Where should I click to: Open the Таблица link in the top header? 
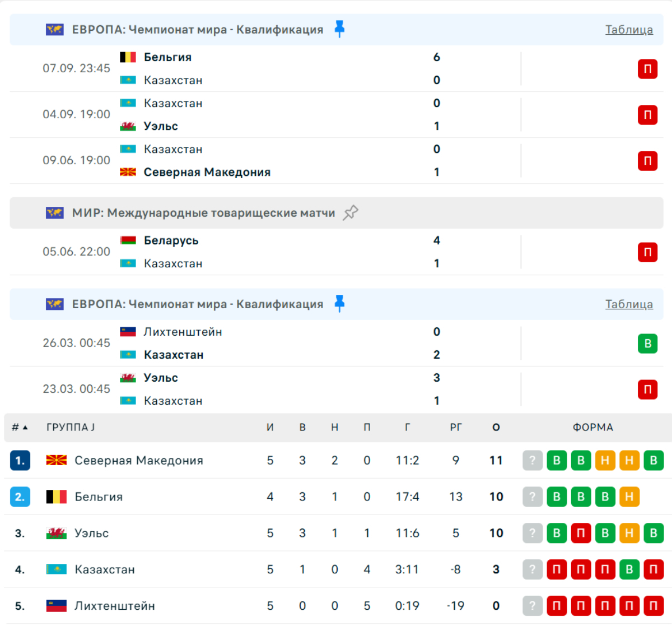point(629,30)
